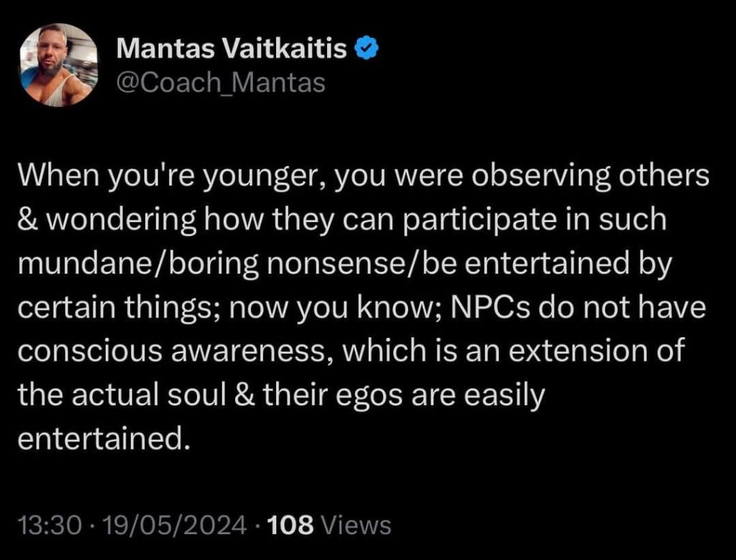
Task: Open the Mantas Vaitkaitis display name link
Action: [x=231, y=48]
